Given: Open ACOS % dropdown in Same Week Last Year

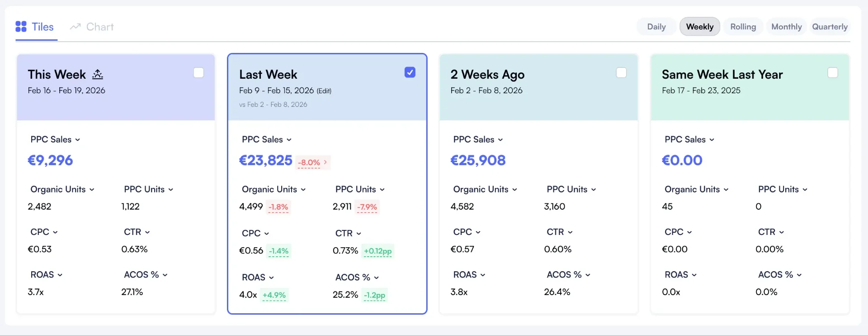Looking at the screenshot, I should pyautogui.click(x=780, y=275).
